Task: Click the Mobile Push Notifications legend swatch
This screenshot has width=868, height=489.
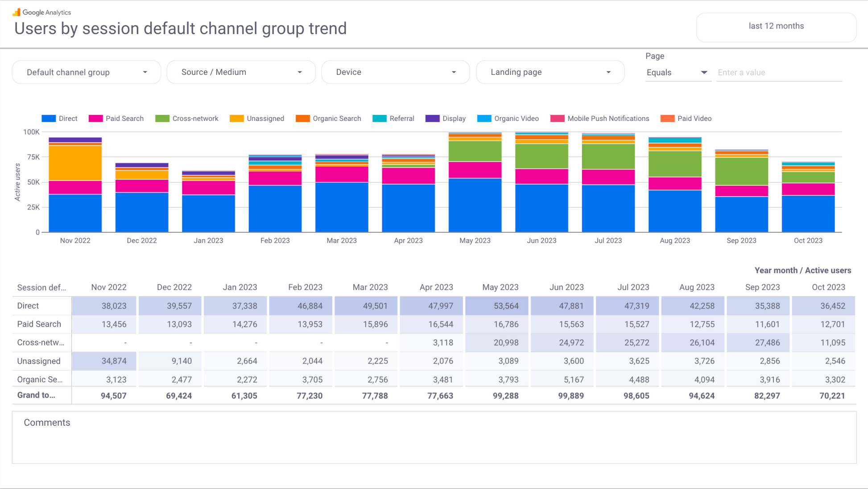Action: 557,119
